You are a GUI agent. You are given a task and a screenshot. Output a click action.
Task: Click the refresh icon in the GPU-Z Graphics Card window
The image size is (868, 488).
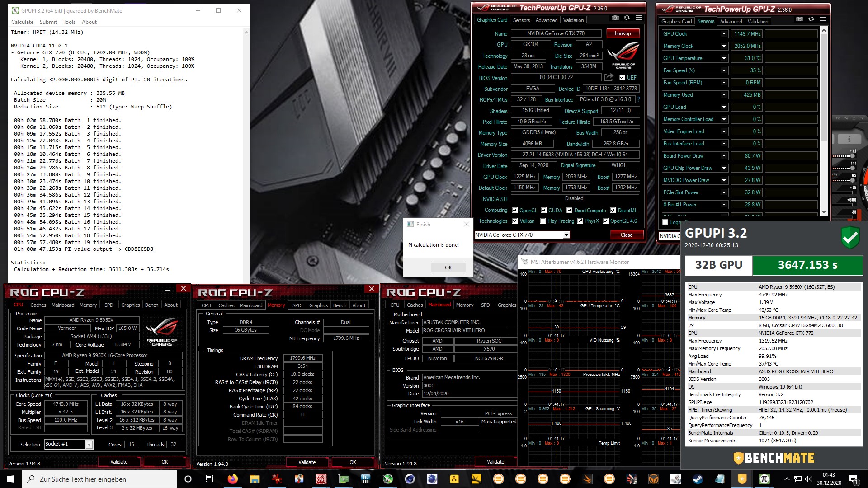coord(627,18)
